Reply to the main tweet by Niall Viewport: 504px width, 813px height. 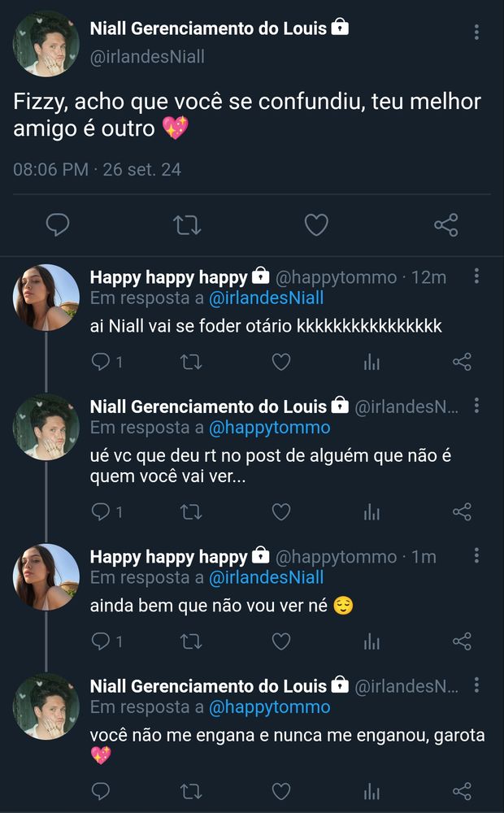[x=57, y=224]
